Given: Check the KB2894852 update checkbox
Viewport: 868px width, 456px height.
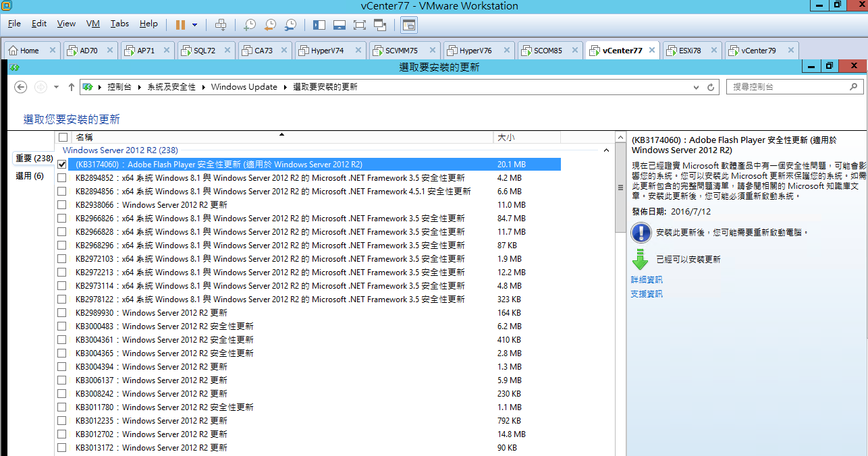Looking at the screenshot, I should click(62, 178).
